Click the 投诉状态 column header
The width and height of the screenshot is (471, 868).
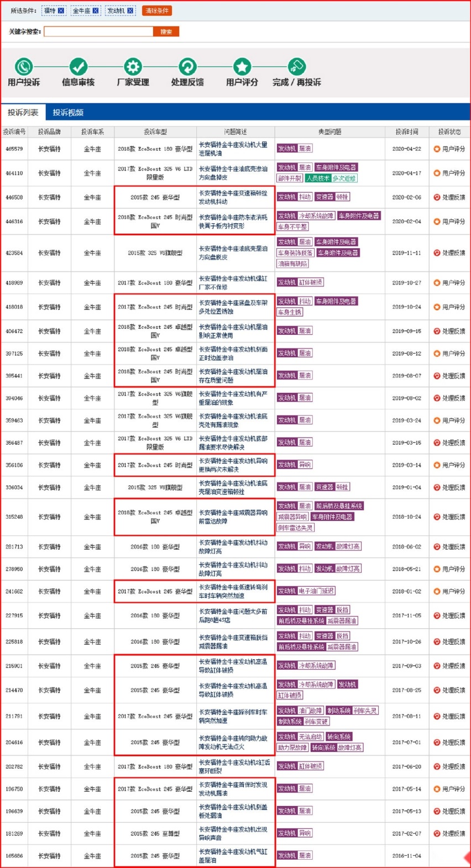click(x=449, y=132)
